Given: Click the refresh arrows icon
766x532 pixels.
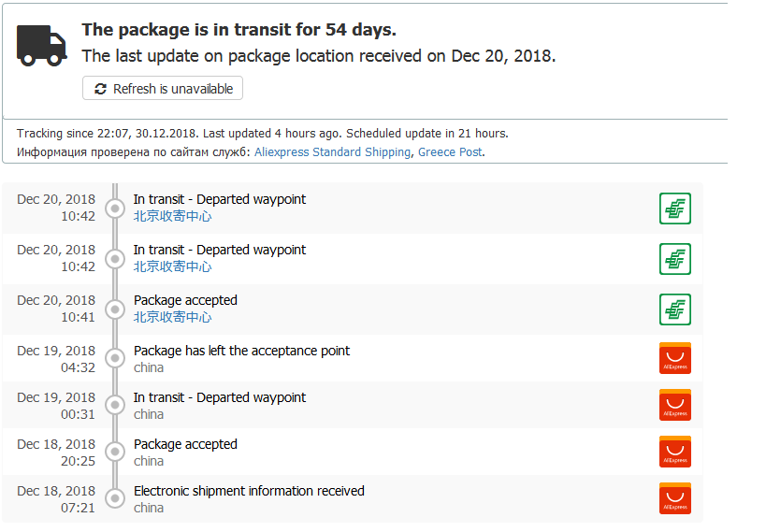Looking at the screenshot, I should 101,89.
